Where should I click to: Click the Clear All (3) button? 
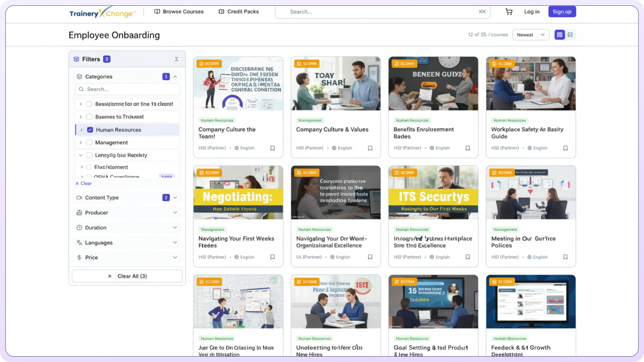click(x=127, y=276)
